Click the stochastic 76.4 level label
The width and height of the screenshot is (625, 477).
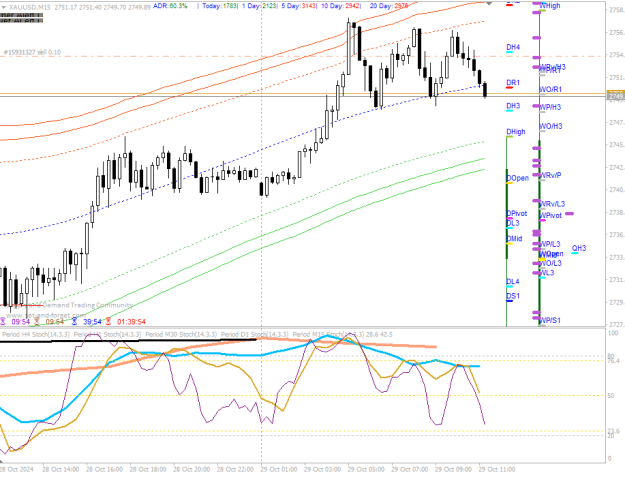(x=613, y=361)
